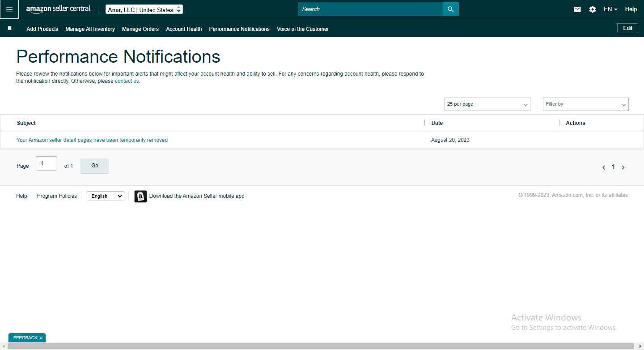Click the Help link in the header

pyautogui.click(x=631, y=9)
